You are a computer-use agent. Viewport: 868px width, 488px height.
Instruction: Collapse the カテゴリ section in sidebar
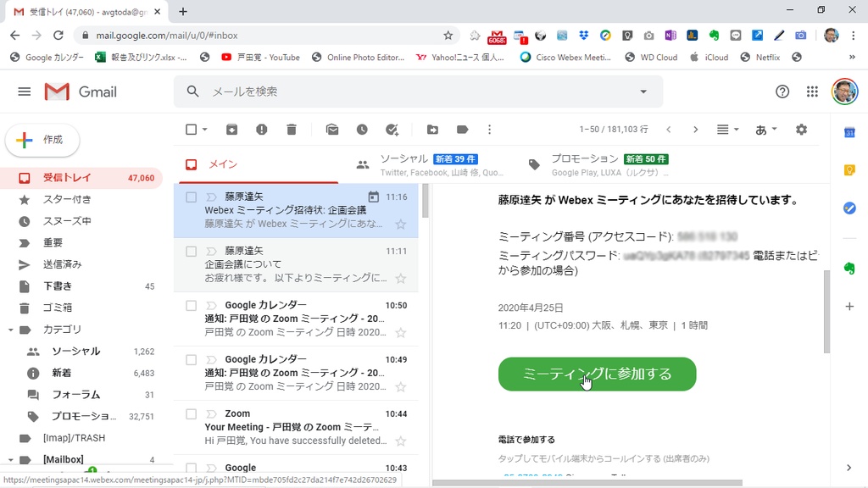pyautogui.click(x=10, y=330)
